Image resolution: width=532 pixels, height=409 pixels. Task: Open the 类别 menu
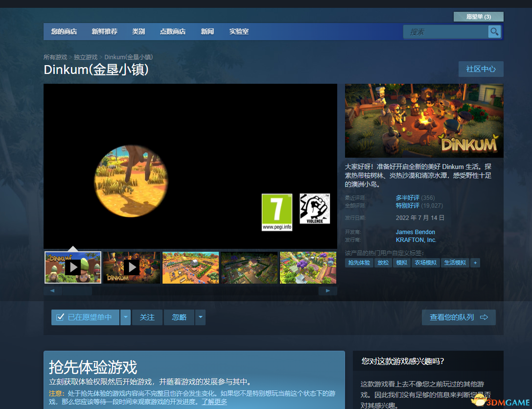pyautogui.click(x=139, y=31)
